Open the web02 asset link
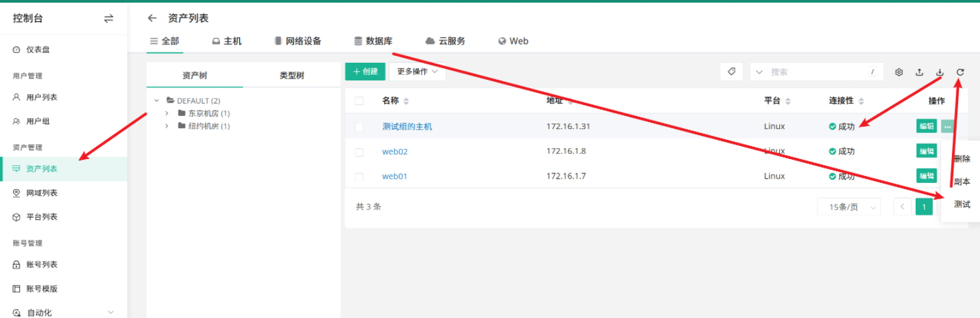The height and width of the screenshot is (318, 980). point(395,151)
